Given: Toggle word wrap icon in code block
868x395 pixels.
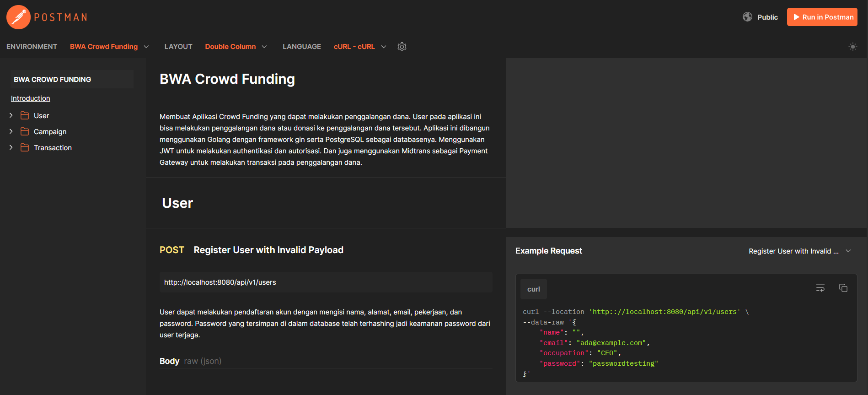Looking at the screenshot, I should click(820, 288).
